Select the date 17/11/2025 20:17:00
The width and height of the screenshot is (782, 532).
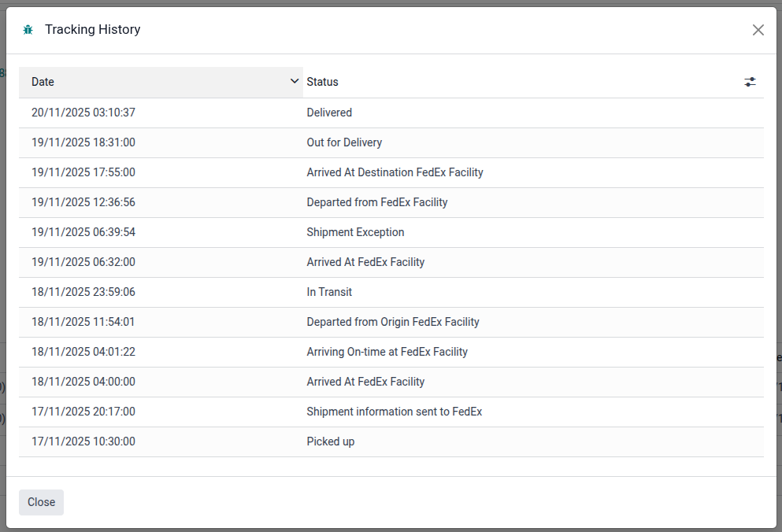(x=83, y=412)
